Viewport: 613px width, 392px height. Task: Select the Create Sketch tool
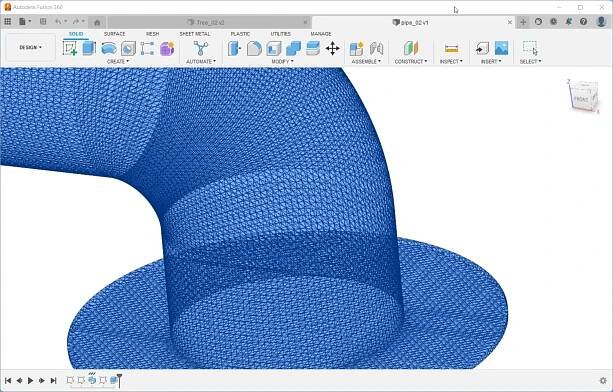point(70,48)
